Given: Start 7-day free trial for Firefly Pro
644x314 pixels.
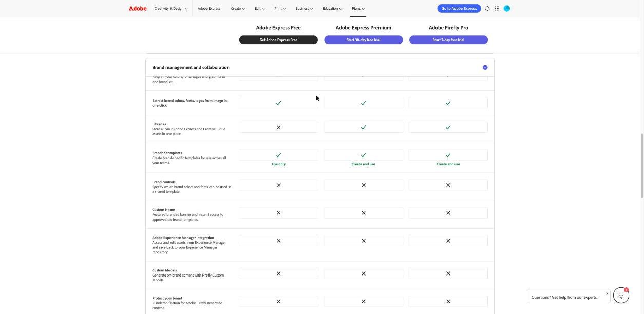Looking at the screenshot, I should (x=448, y=40).
